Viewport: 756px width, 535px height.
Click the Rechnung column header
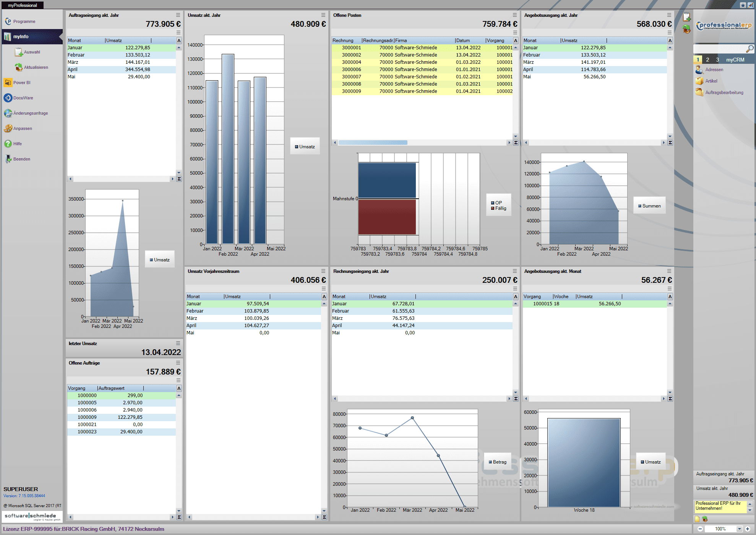[x=346, y=41]
